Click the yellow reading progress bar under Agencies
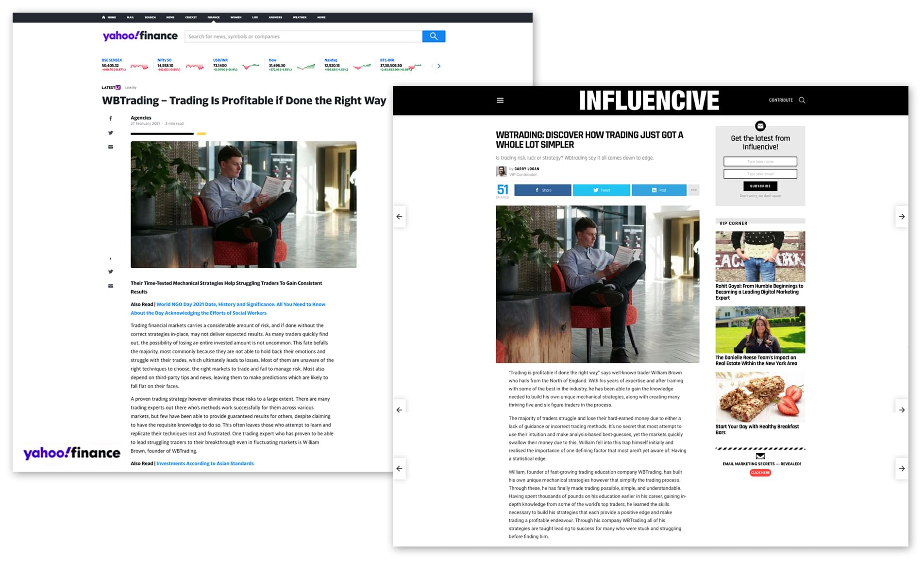Image resolution: width=924 pixels, height=564 pixels. point(202,134)
